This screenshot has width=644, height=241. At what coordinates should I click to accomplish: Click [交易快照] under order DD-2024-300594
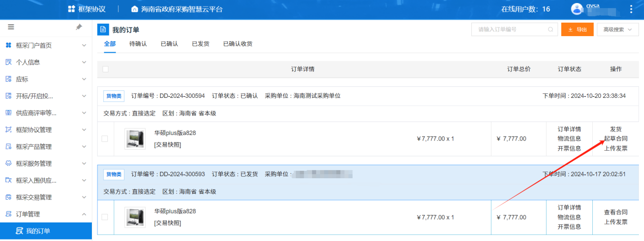point(168,145)
